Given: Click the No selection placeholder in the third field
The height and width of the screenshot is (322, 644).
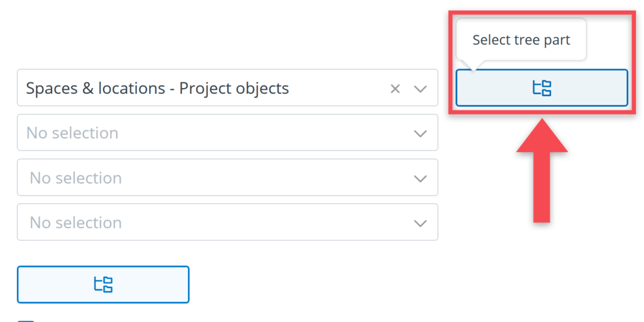Looking at the screenshot, I should click(75, 178).
